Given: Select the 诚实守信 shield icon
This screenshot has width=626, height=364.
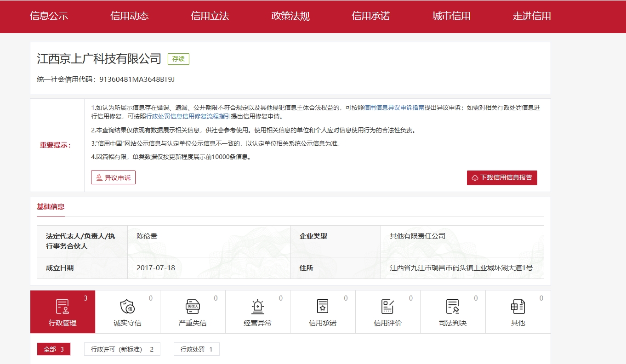Looking at the screenshot, I should pyautogui.click(x=127, y=306).
